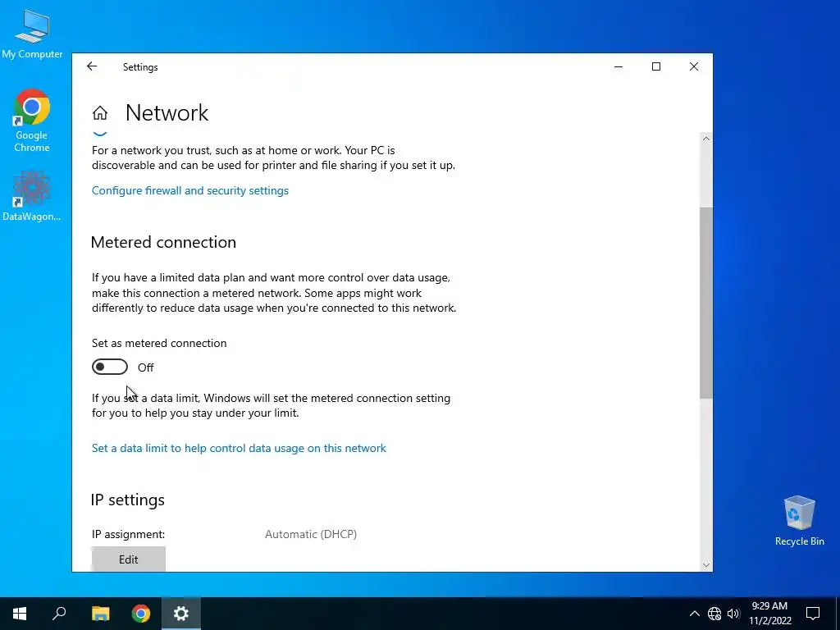The width and height of the screenshot is (840, 630).
Task: Select the Recycle Bin desktop icon
Action: [x=799, y=521]
